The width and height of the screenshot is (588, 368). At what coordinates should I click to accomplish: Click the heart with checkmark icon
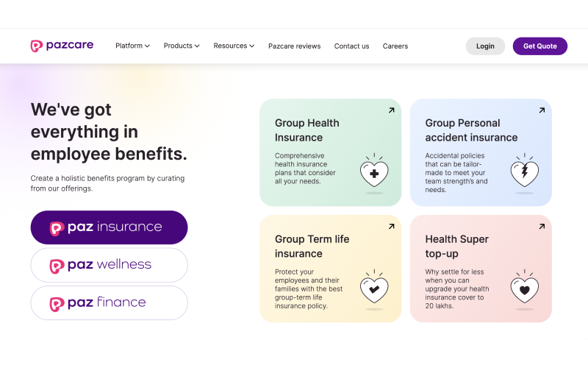pos(374,289)
